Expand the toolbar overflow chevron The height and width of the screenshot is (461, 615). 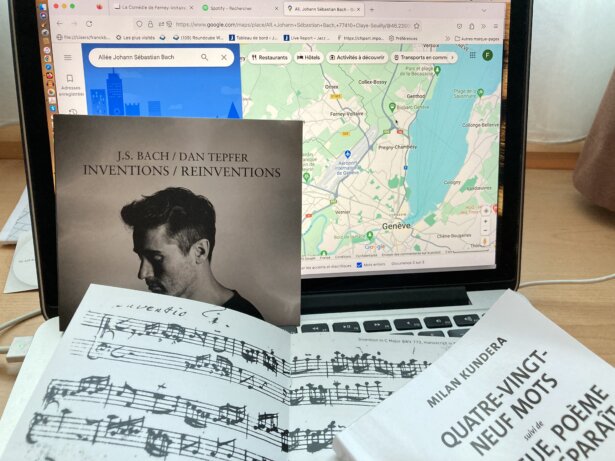point(484,26)
